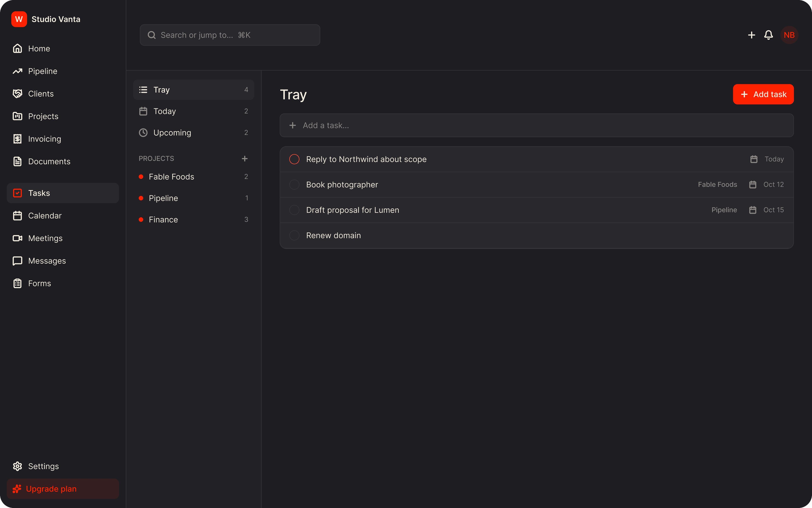The height and width of the screenshot is (508, 812).
Task: Click the plus icon in top bar
Action: pos(752,35)
